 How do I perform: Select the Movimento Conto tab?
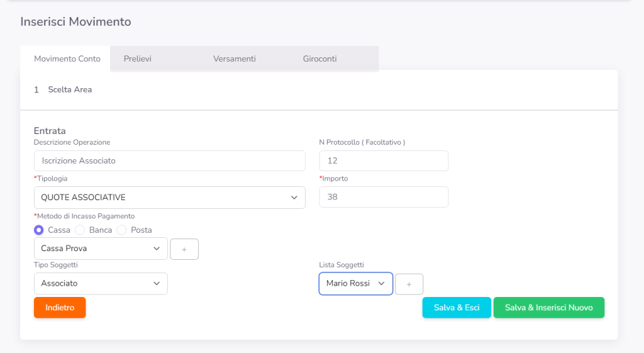click(x=67, y=59)
